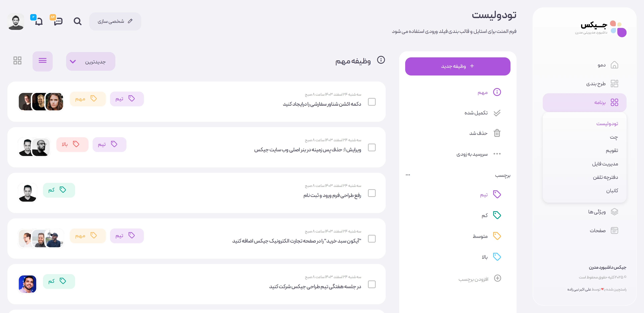Click the search magnifier icon
The width and height of the screenshot is (644, 313).
(77, 21)
